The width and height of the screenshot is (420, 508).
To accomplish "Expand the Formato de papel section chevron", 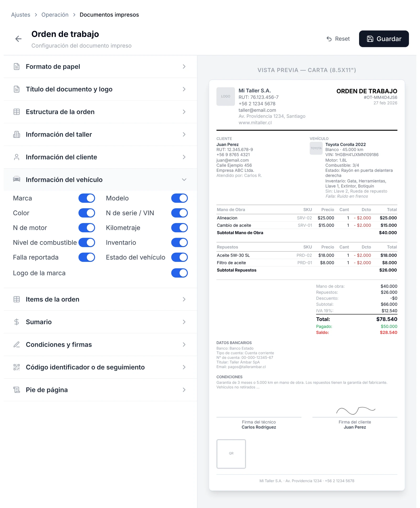I will (184, 66).
